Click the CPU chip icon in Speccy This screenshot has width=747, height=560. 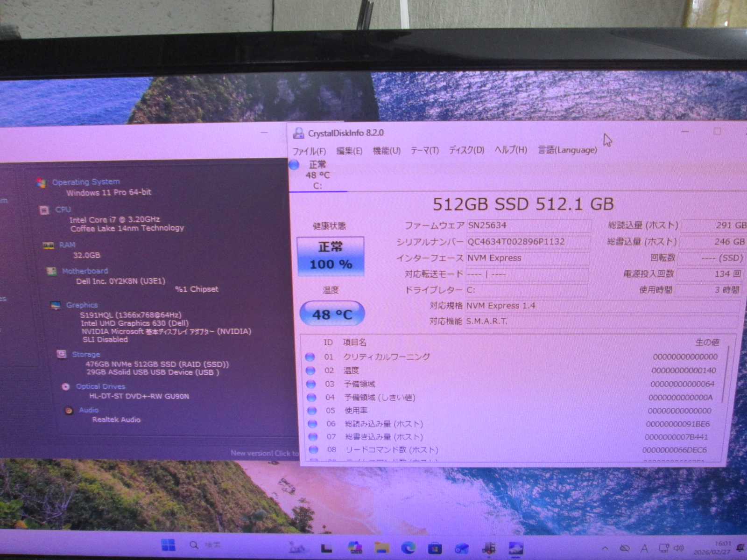(x=44, y=210)
